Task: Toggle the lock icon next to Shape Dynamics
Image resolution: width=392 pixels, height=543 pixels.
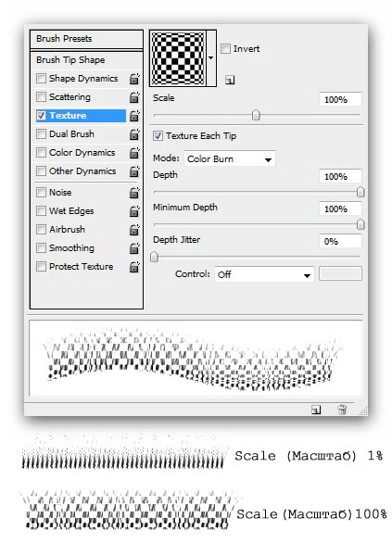Action: (x=134, y=79)
